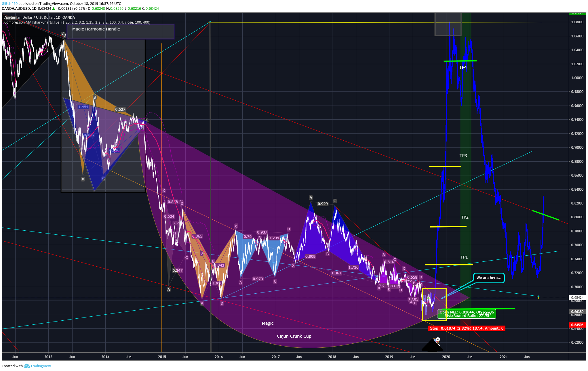Image resolution: width=588 pixels, height=371 pixels.
Task: Click the yellow highlight rectangle around current price
Action: [434, 304]
